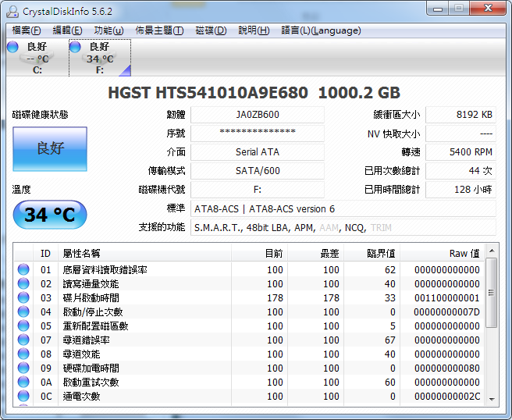Open the 檔案(F) menu
The image size is (512, 420).
click(27, 30)
